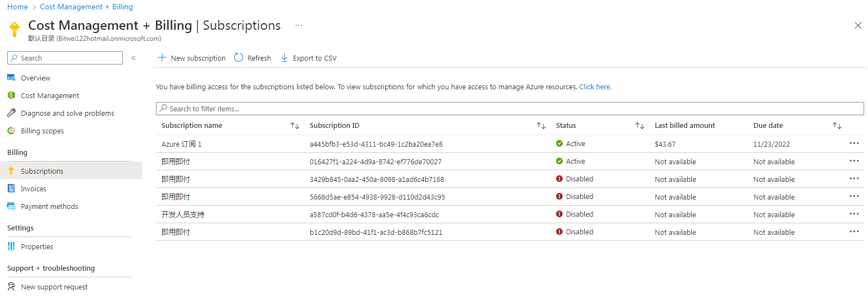The width and height of the screenshot is (868, 301).
Task: Click the yellow key subscriptions icon in header
Action: click(x=15, y=29)
